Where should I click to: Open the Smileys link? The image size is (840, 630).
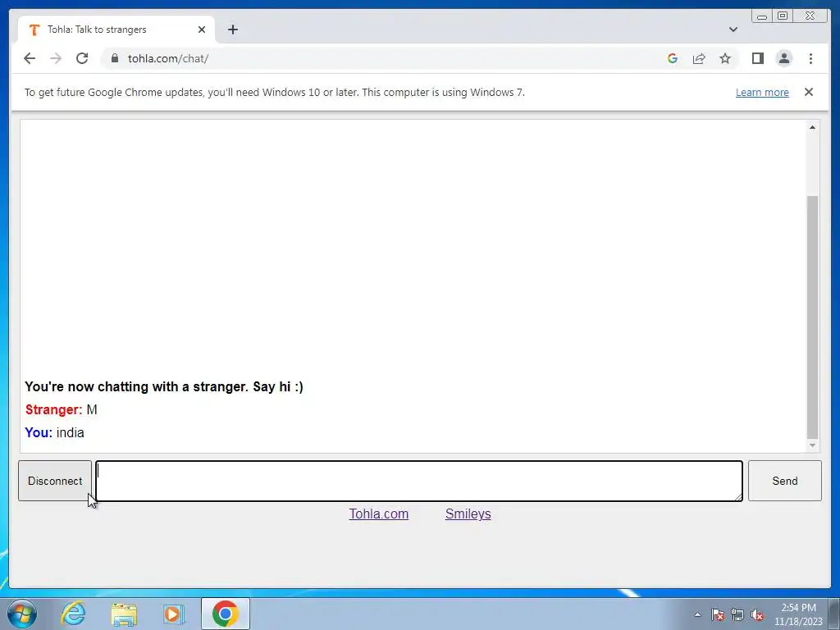click(468, 514)
